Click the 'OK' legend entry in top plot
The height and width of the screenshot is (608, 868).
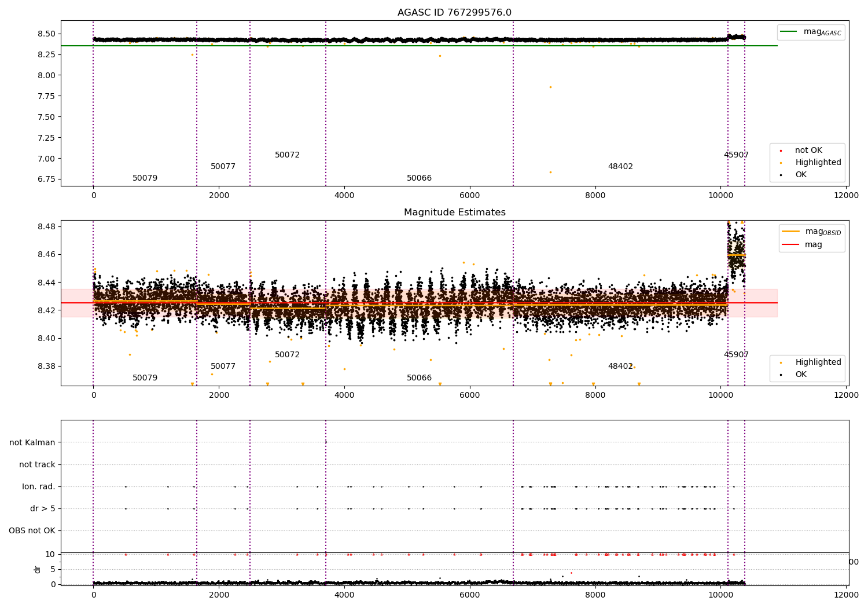point(793,175)
